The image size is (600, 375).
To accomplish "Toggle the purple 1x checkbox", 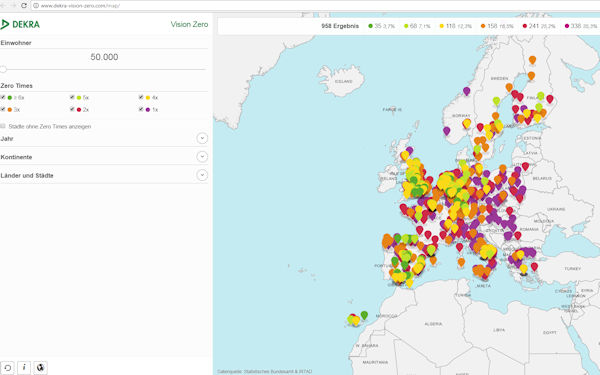I will [141, 109].
